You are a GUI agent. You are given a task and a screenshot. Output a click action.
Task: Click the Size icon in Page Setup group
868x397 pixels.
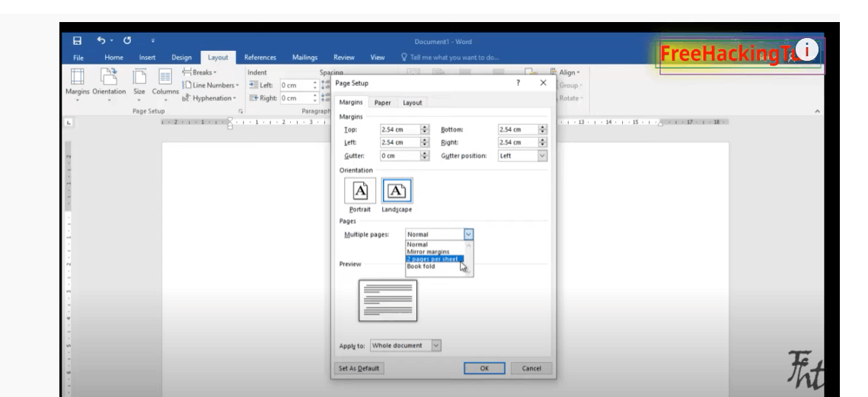pyautogui.click(x=139, y=77)
